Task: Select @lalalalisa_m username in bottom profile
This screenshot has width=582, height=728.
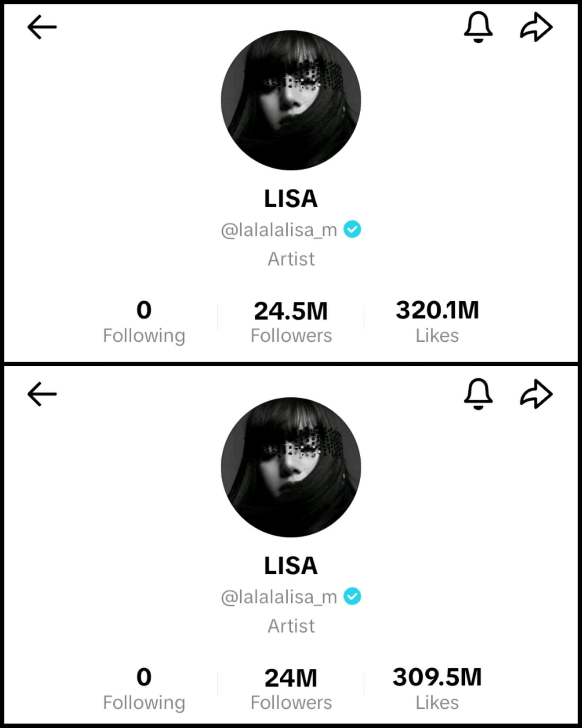Action: [279, 597]
